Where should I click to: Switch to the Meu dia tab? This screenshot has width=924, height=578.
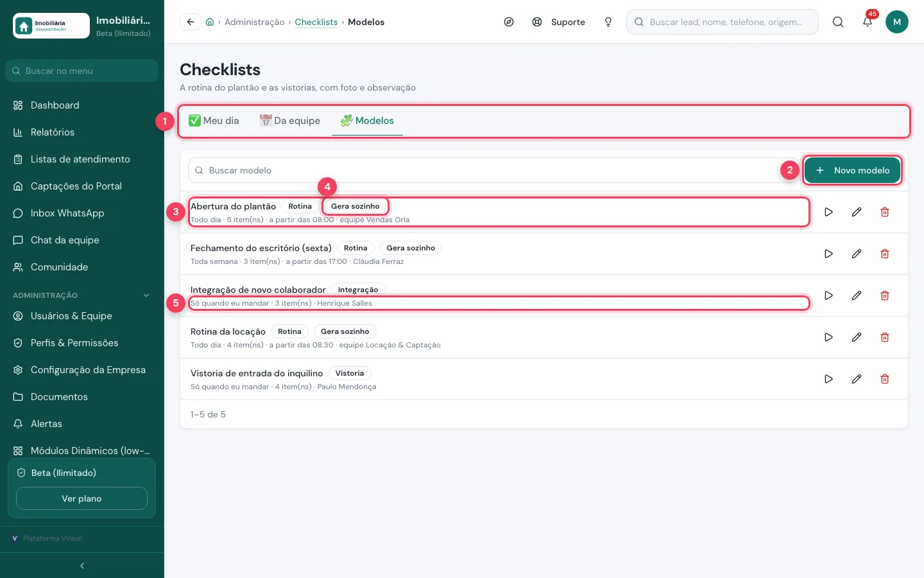214,121
